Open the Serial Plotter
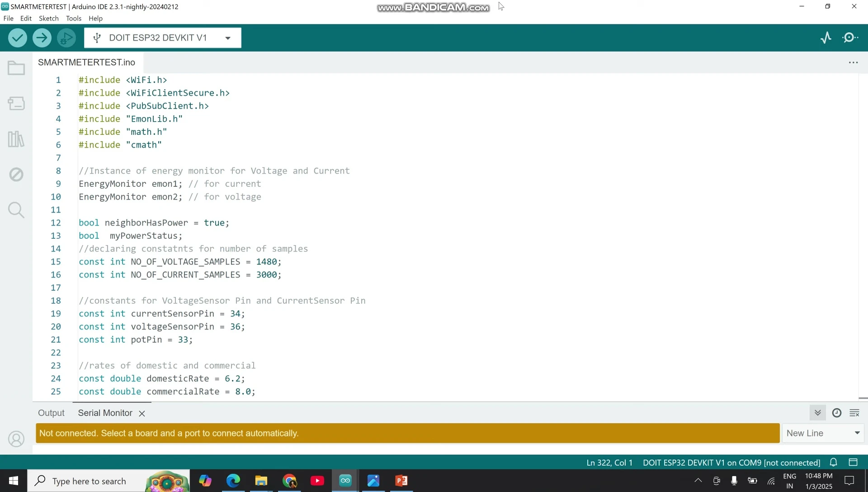 826,38
